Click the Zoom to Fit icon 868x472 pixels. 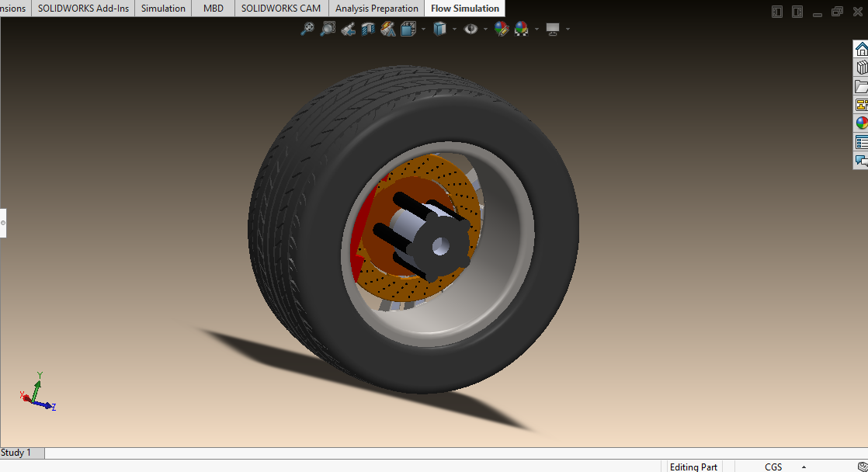pyautogui.click(x=307, y=29)
